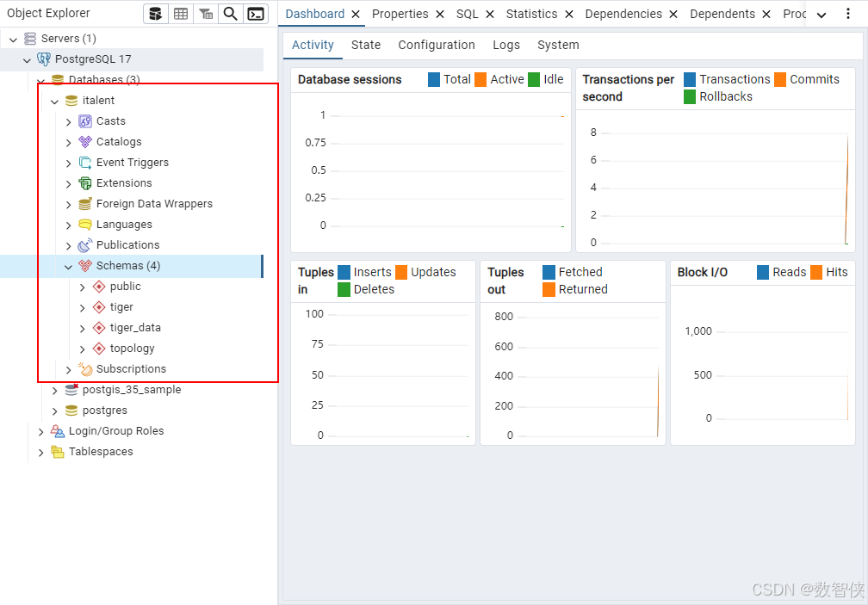The image size is (868, 605).
Task: Open the vertical three-dot options menu
Action: (848, 14)
